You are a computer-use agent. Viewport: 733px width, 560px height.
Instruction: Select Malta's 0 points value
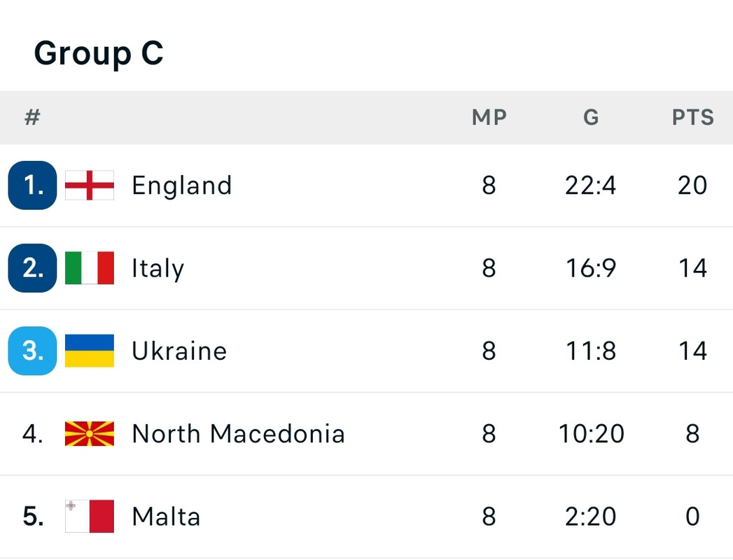(692, 517)
